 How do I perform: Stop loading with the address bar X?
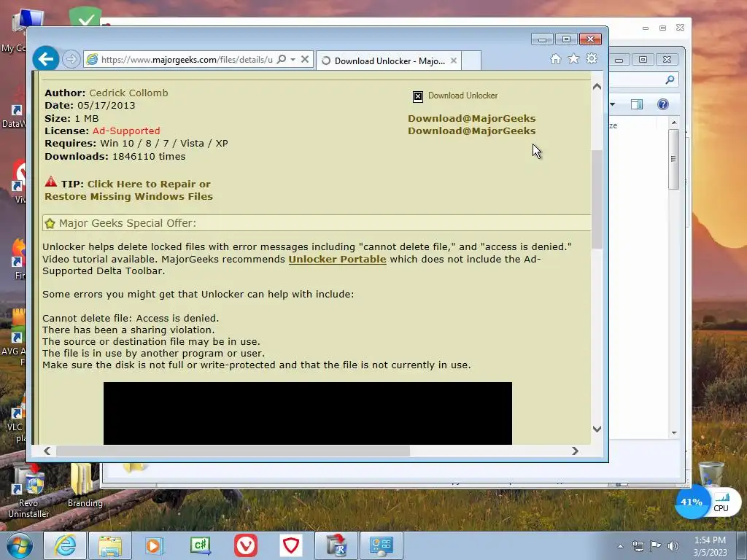point(305,60)
